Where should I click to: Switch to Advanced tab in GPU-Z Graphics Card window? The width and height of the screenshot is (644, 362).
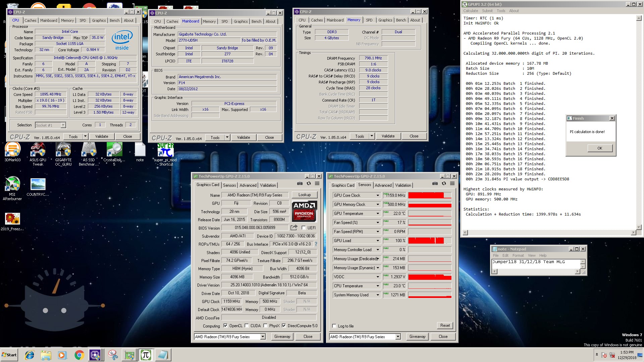(x=248, y=185)
